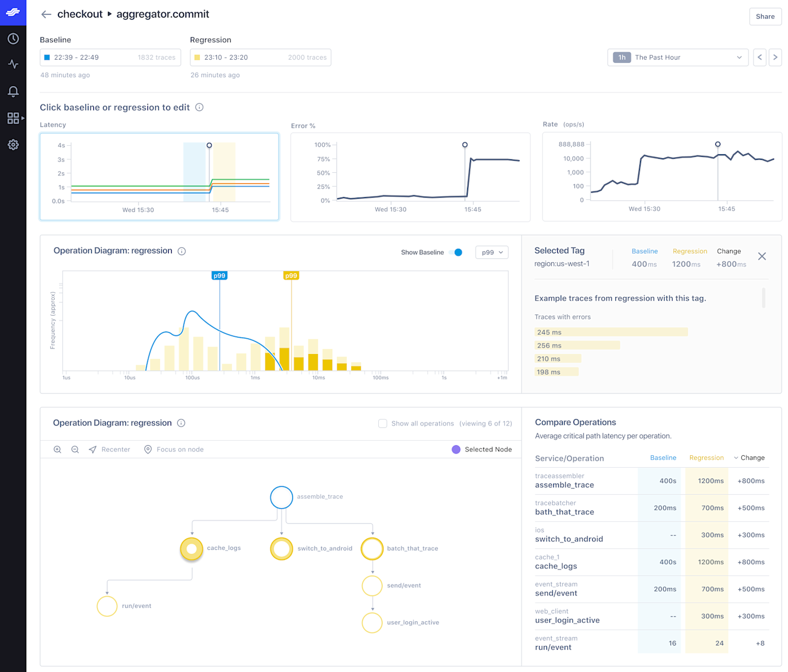Open the p99 percentile dropdown

click(492, 252)
